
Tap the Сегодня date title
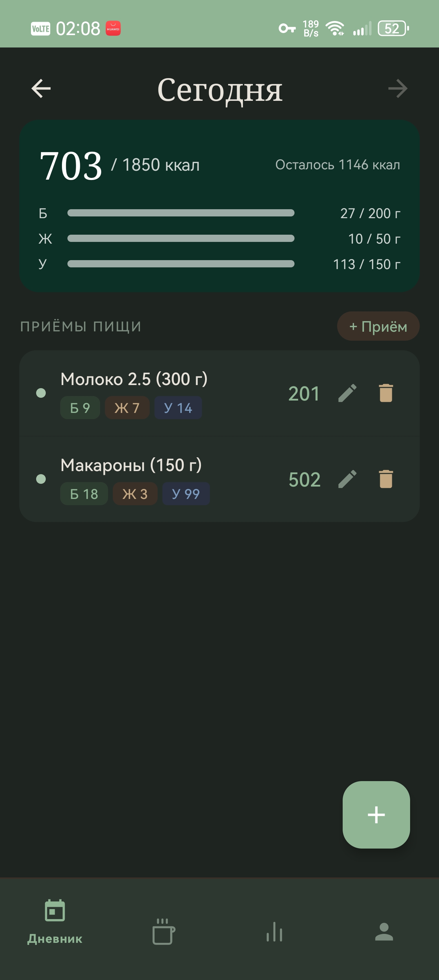tap(219, 90)
